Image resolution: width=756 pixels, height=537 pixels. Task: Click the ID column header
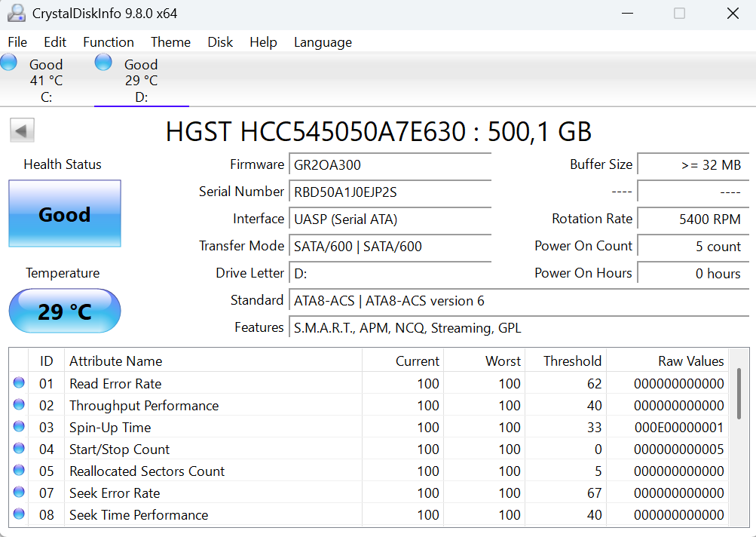point(46,361)
